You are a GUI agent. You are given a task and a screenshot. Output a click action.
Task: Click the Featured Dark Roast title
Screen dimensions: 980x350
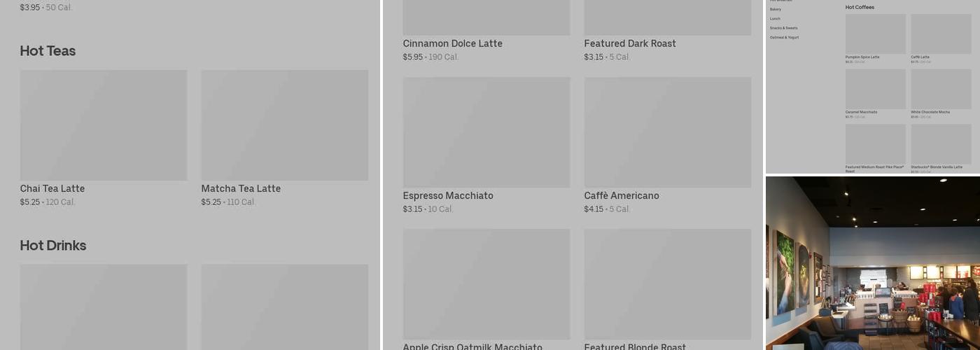tap(630, 43)
